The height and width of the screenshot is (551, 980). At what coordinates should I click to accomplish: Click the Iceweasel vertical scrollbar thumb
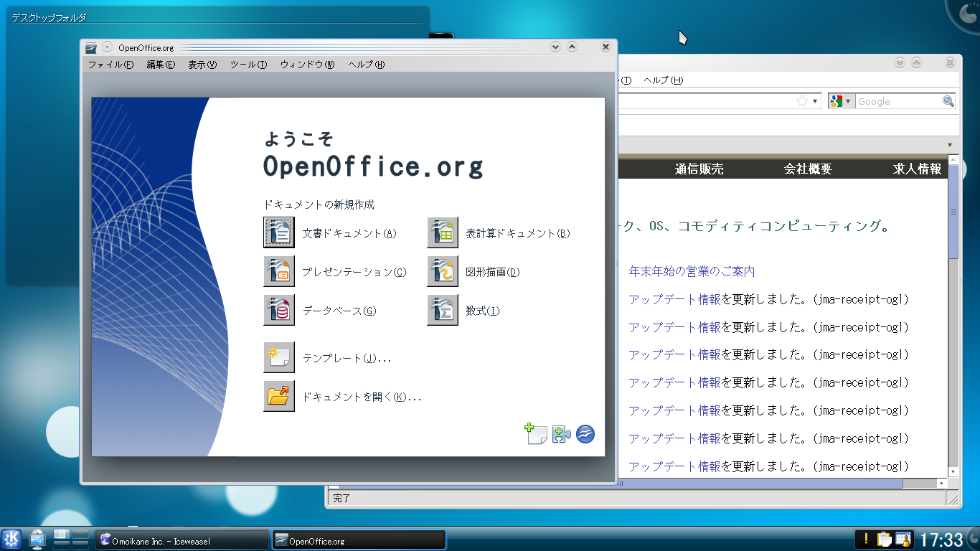click(953, 211)
